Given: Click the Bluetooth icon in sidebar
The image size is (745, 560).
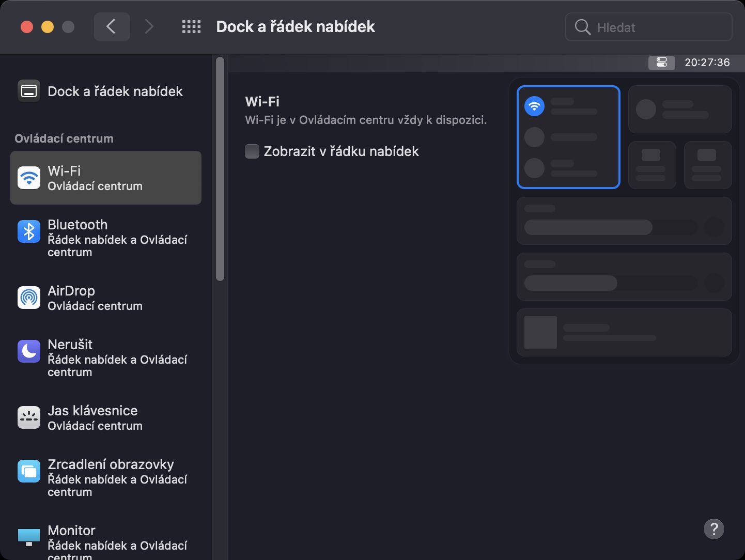Looking at the screenshot, I should click(x=29, y=231).
